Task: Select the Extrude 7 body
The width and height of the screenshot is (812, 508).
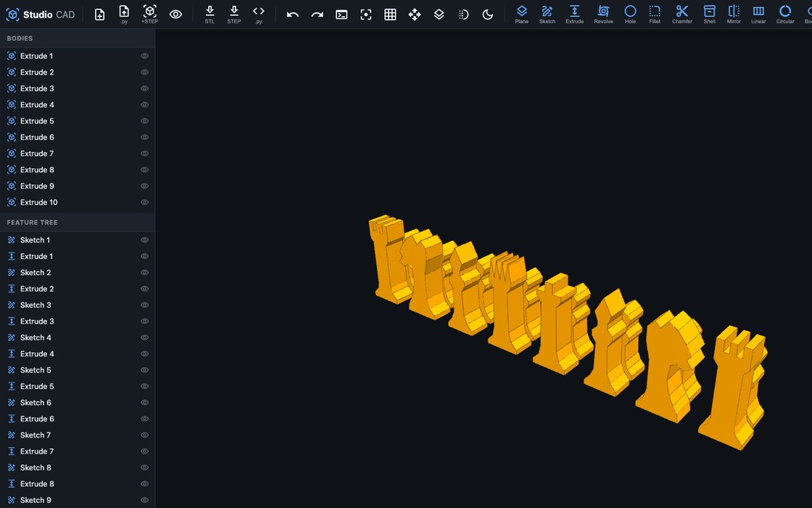Action: [x=77, y=153]
